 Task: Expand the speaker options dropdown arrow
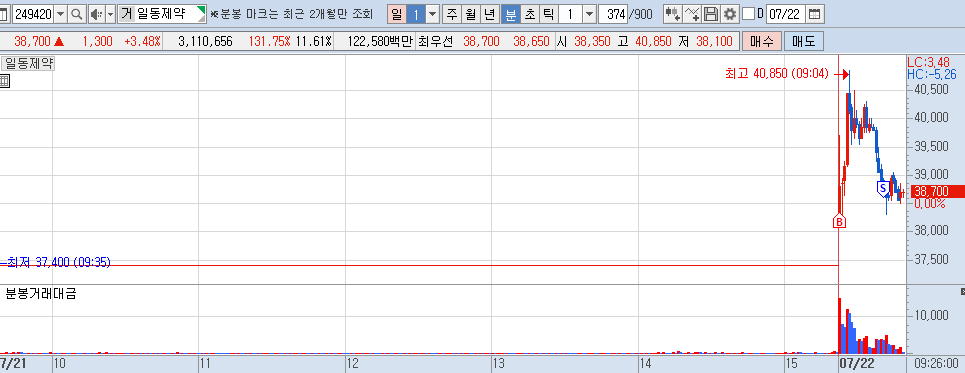pos(110,14)
